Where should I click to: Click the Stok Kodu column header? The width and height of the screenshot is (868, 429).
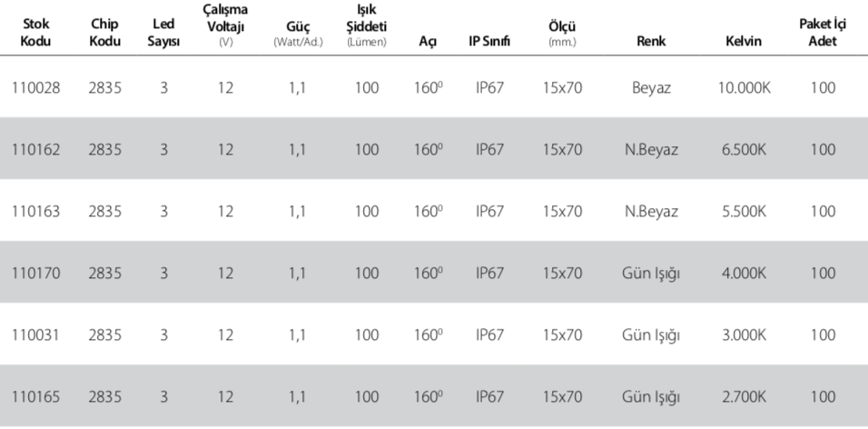35,32
